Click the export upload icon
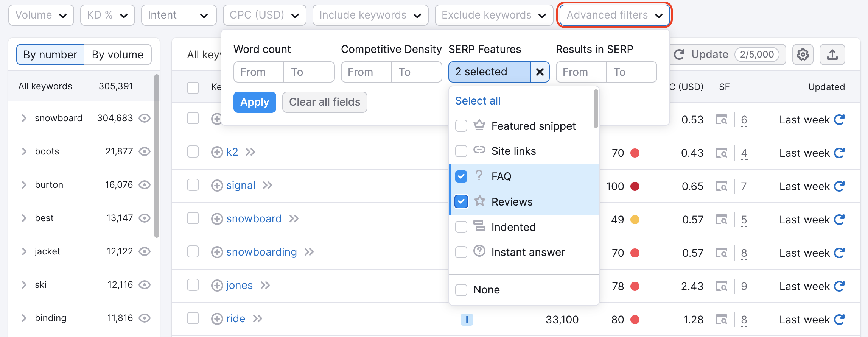Image resolution: width=868 pixels, height=337 pixels. 832,55
